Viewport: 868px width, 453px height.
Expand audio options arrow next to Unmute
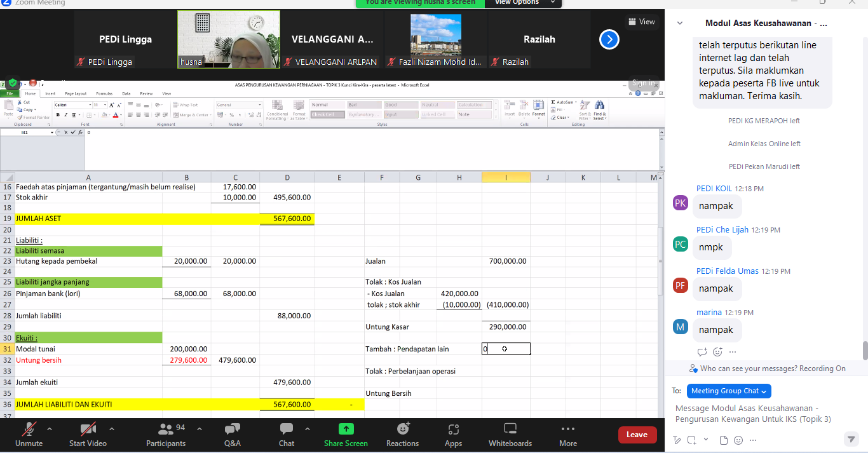click(50, 428)
